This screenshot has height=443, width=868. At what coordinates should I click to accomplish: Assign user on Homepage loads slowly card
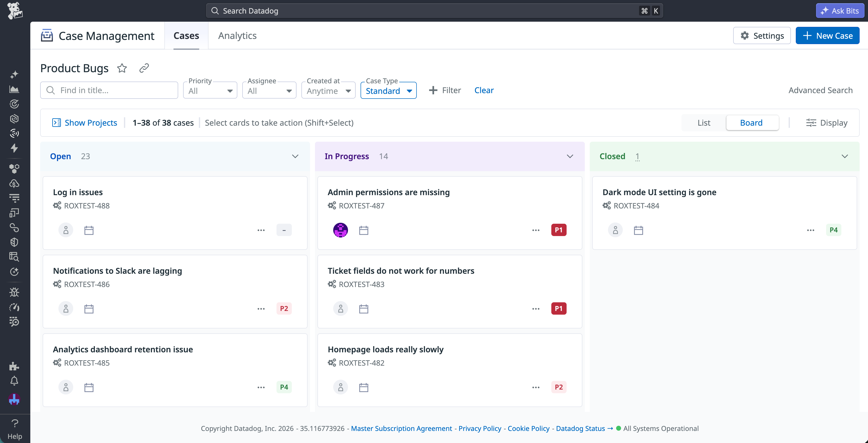341,387
